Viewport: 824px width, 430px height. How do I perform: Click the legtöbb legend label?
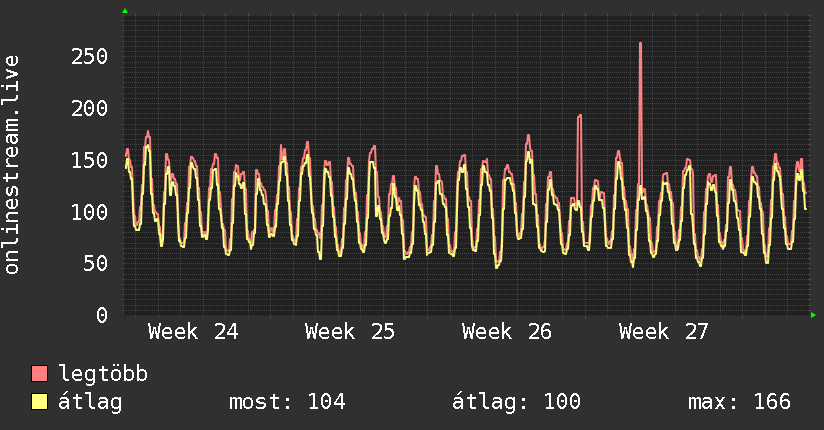[x=103, y=373]
